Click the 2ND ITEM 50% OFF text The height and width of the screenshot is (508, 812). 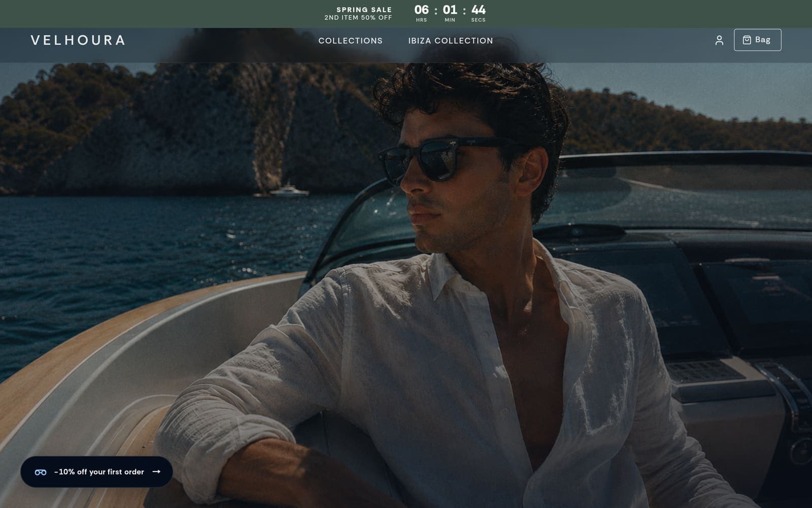point(358,18)
